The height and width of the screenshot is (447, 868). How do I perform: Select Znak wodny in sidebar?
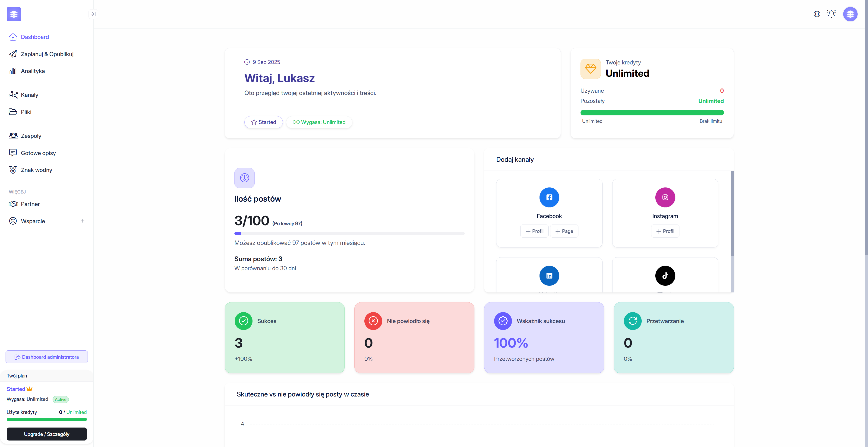(x=36, y=170)
